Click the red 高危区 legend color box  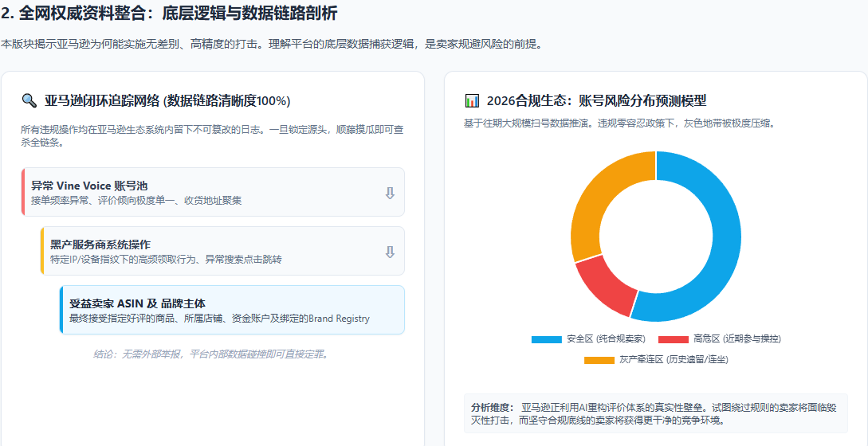coord(673,339)
